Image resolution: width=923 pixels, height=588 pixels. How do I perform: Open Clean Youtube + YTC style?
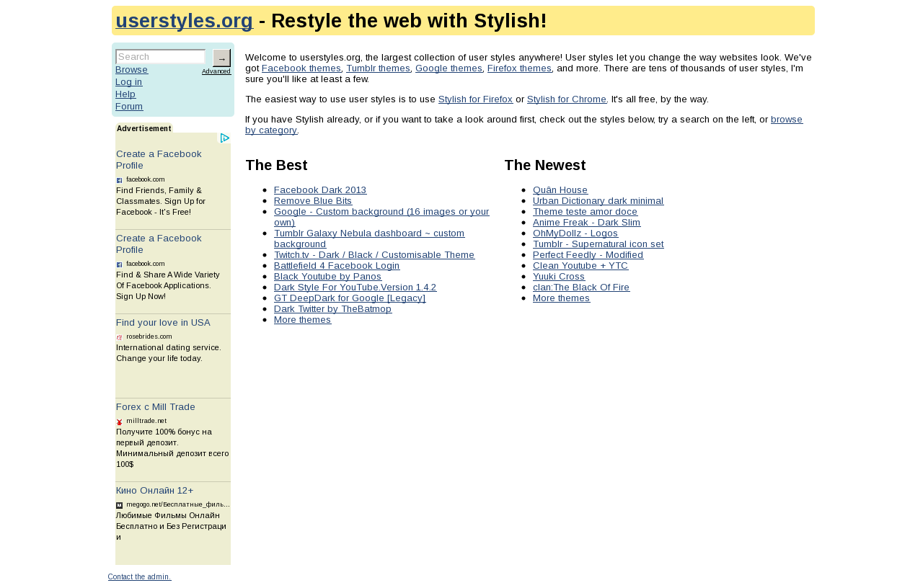click(x=580, y=266)
